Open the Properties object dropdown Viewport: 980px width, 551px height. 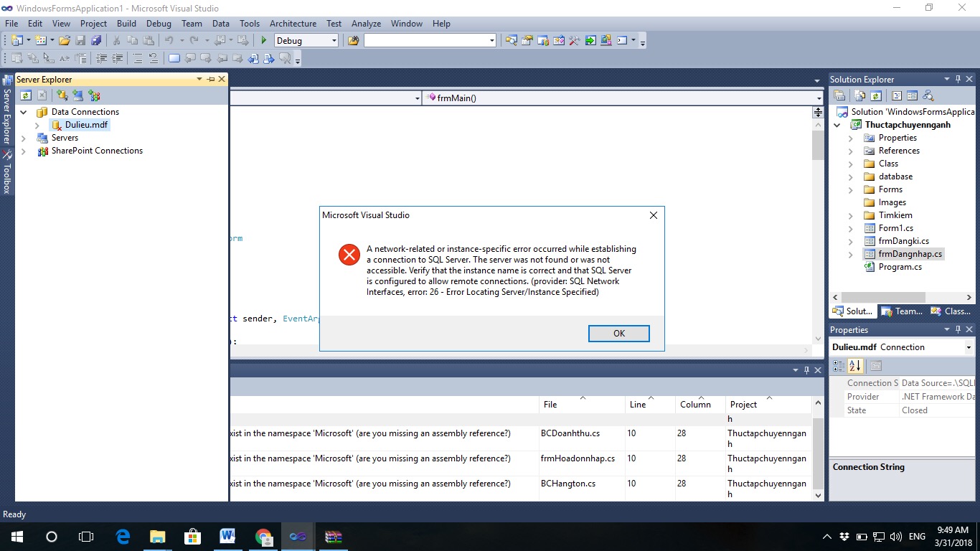pyautogui.click(x=969, y=347)
